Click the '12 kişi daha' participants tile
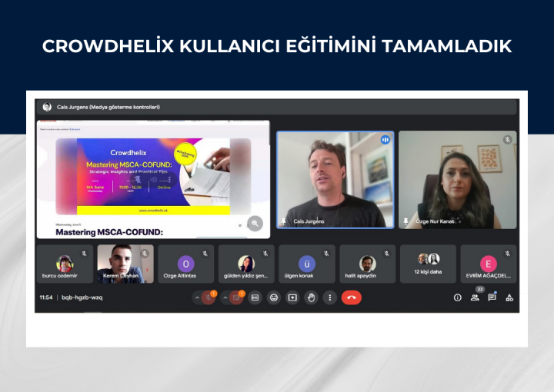Image resolution: width=554 pixels, height=392 pixels. pyautogui.click(x=428, y=264)
